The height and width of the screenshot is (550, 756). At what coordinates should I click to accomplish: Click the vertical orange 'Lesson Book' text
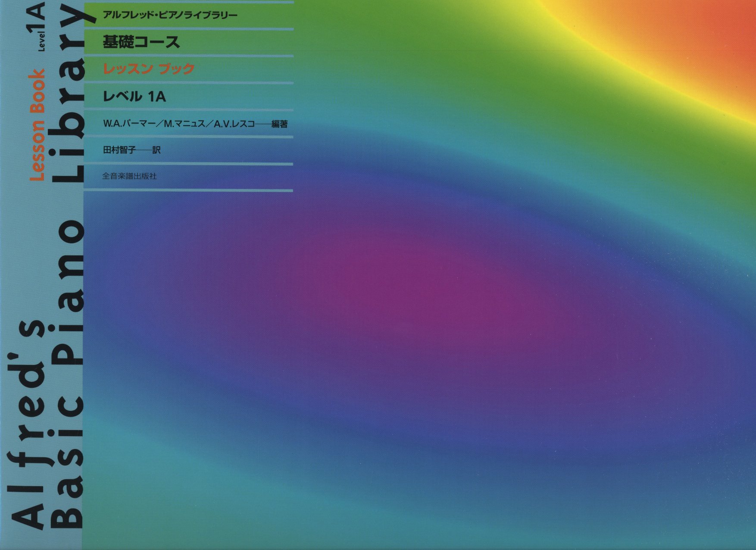(x=37, y=125)
